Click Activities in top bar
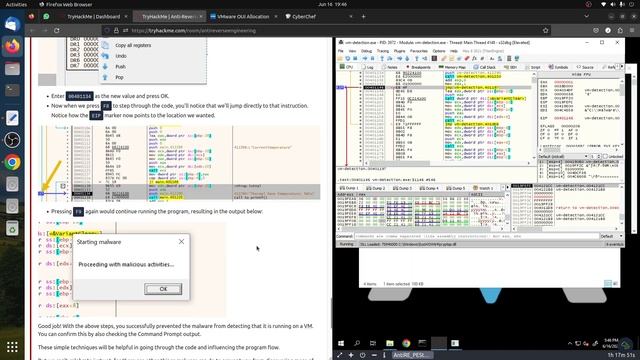The image size is (640, 360). [x=16, y=4]
